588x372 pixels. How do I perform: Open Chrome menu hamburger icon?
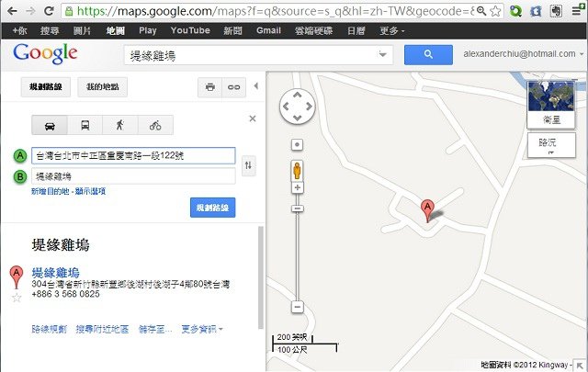[x=578, y=11]
